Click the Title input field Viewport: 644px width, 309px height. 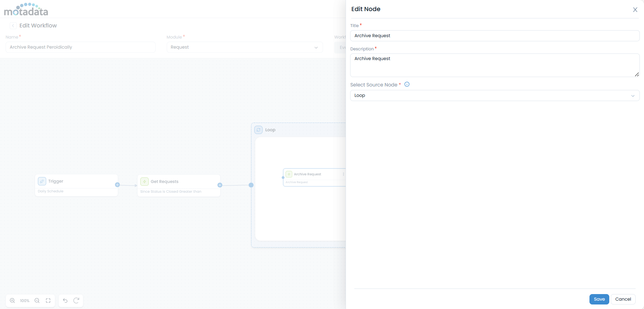495,36
